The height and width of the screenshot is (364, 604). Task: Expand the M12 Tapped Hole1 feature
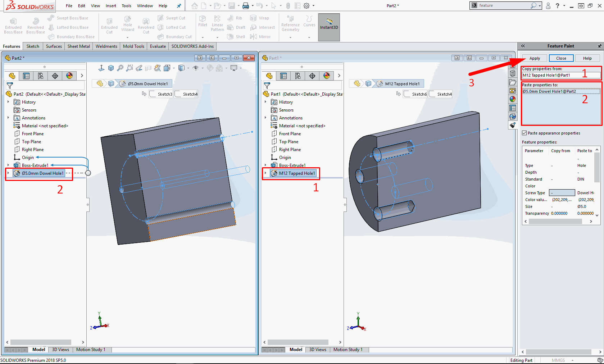coord(265,173)
